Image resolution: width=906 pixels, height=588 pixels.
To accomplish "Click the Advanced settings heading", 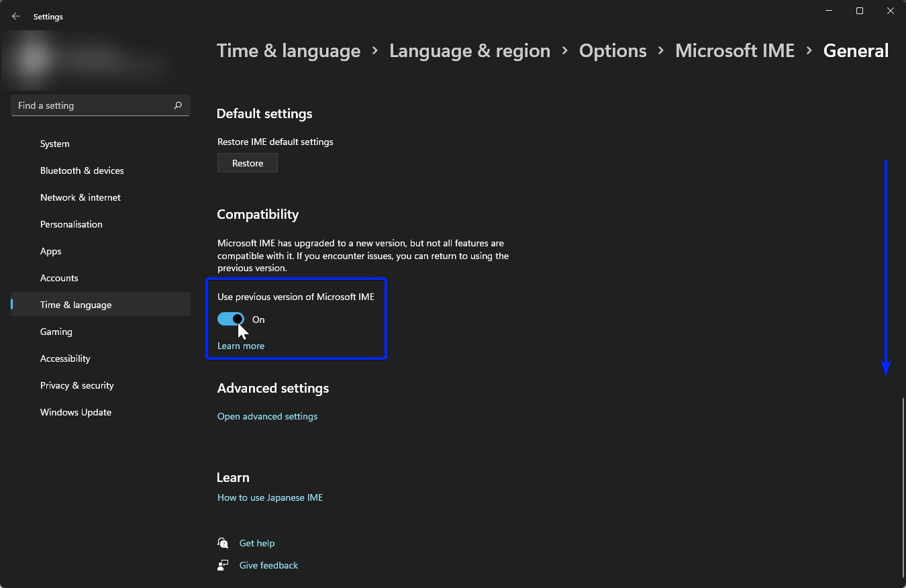I will [x=273, y=388].
